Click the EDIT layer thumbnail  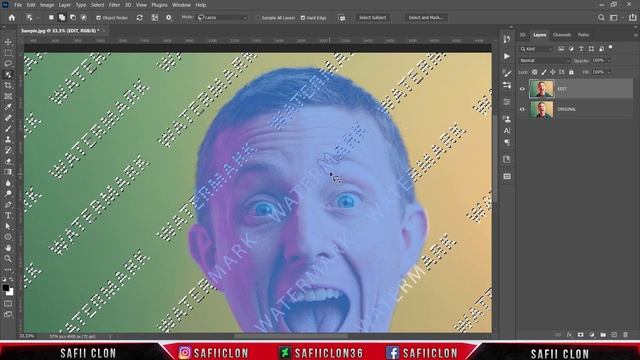[x=542, y=89]
